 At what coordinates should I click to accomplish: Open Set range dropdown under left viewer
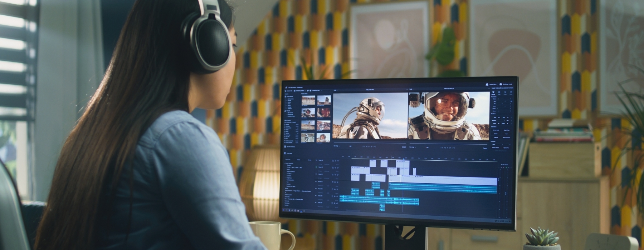coord(337,146)
